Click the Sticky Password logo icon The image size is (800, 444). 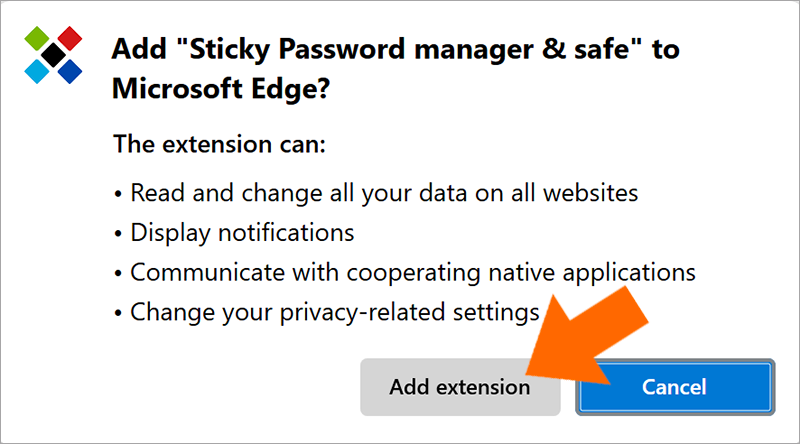click(x=53, y=55)
